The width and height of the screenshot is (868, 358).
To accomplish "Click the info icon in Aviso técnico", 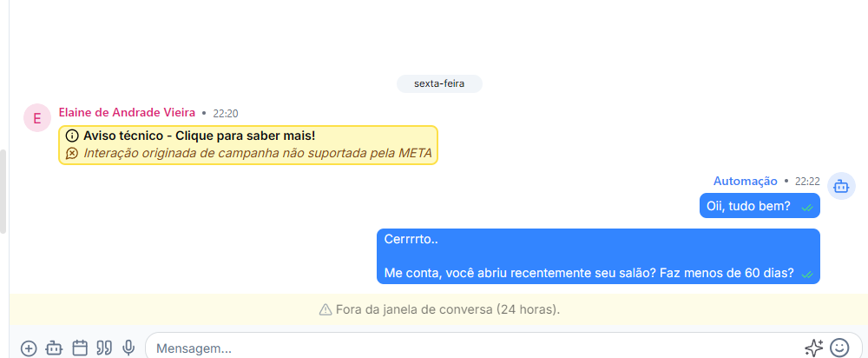I will tap(72, 136).
